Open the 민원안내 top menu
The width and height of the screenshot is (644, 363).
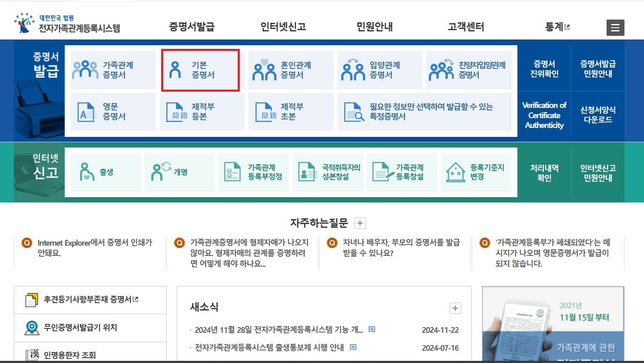point(375,27)
